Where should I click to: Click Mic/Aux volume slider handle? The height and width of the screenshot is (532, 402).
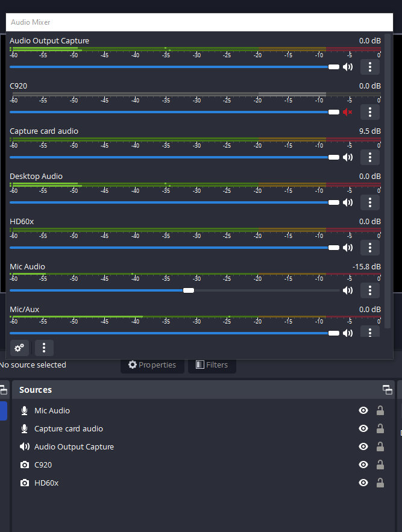pos(334,333)
